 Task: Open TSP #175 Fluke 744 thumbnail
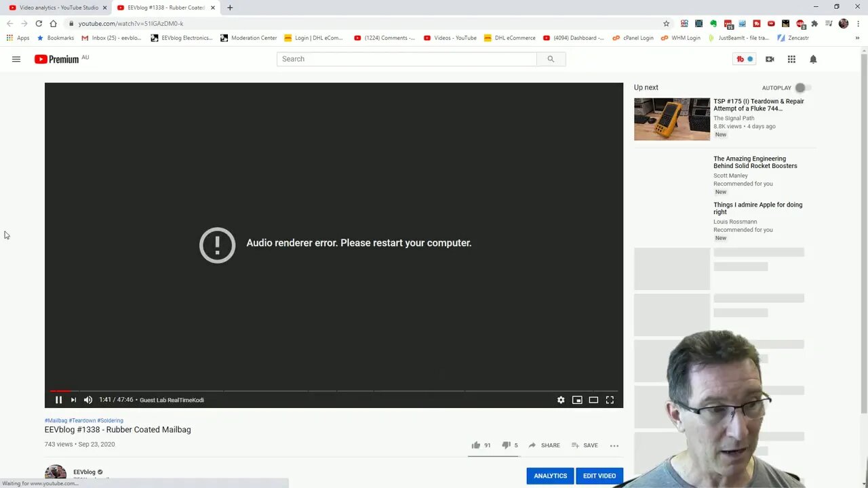(672, 119)
